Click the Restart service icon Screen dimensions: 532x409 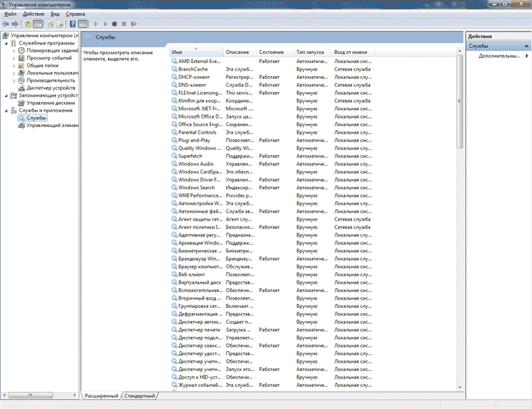click(134, 24)
